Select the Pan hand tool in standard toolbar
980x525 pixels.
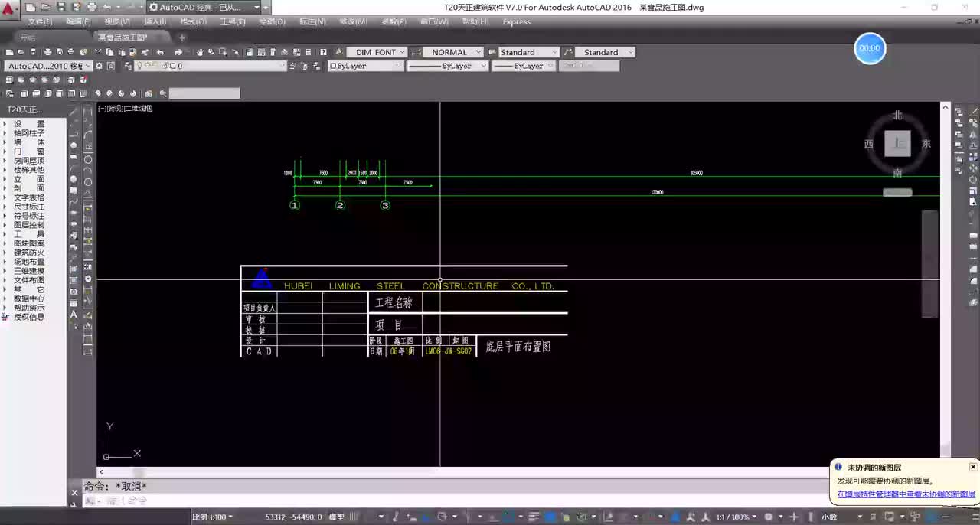(200, 52)
